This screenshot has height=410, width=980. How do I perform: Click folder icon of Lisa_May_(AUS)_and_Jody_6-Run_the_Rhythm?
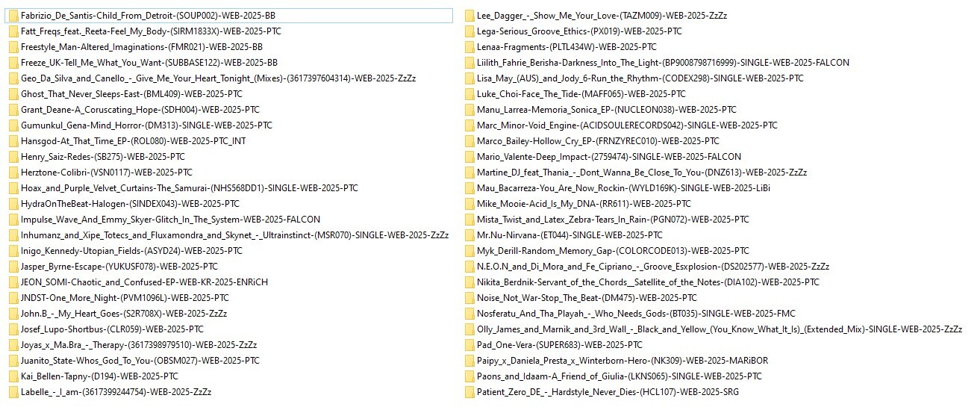pyautogui.click(x=469, y=78)
